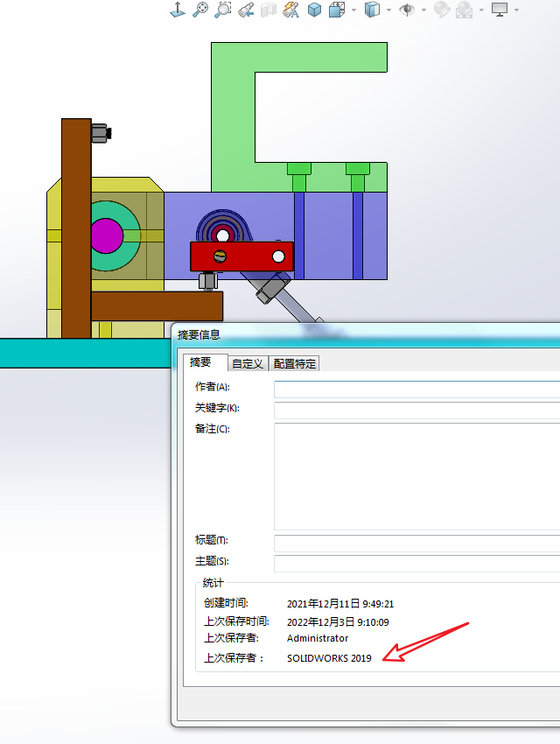Click the Apply Scene icon
560x744 pixels.
[x=465, y=10]
